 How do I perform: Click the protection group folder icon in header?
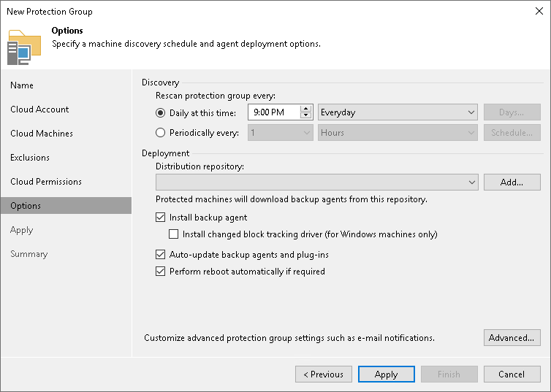(24, 47)
